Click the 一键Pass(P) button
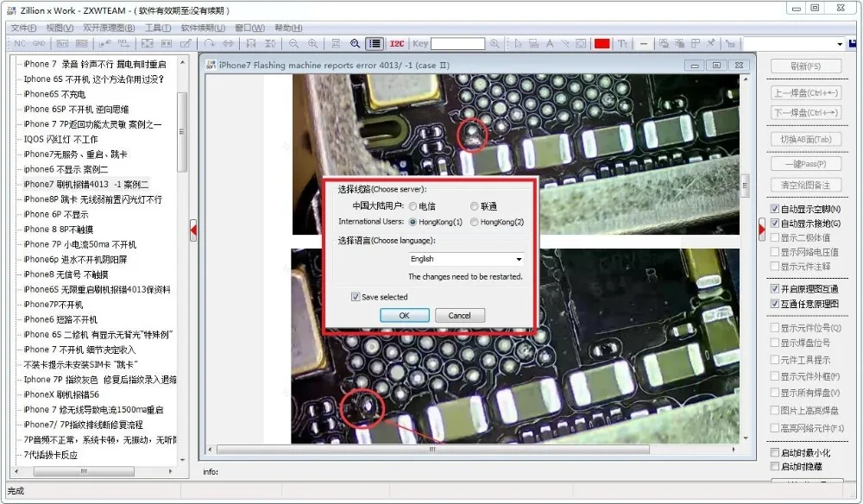The image size is (863, 504). pos(806,164)
